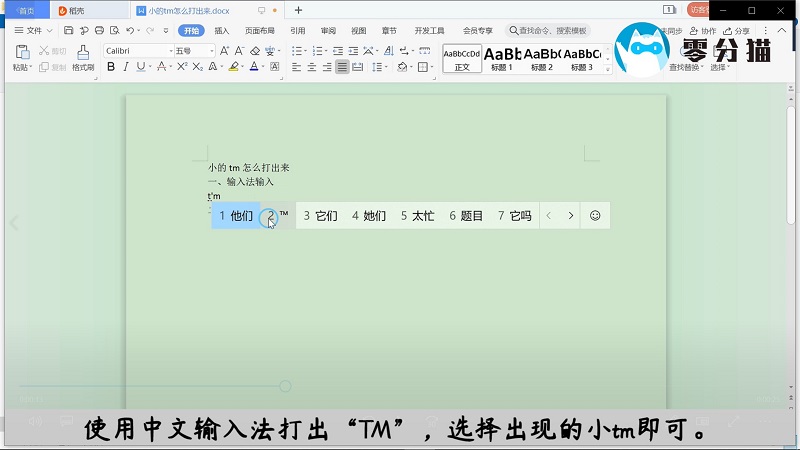Toggle Center alignment
This screenshot has height=450, width=800.
(312, 67)
